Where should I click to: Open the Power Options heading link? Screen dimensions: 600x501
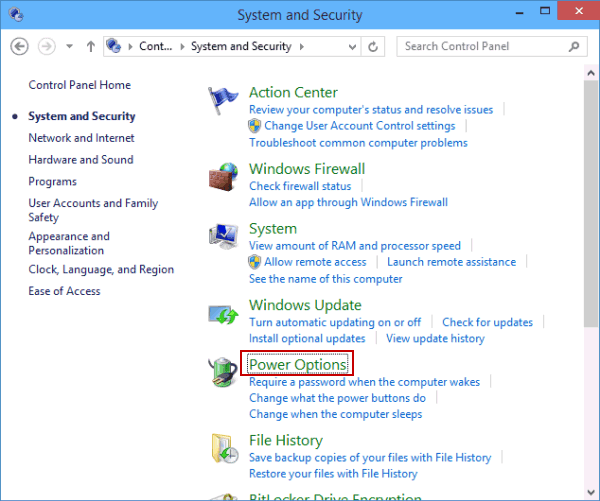tap(297, 365)
